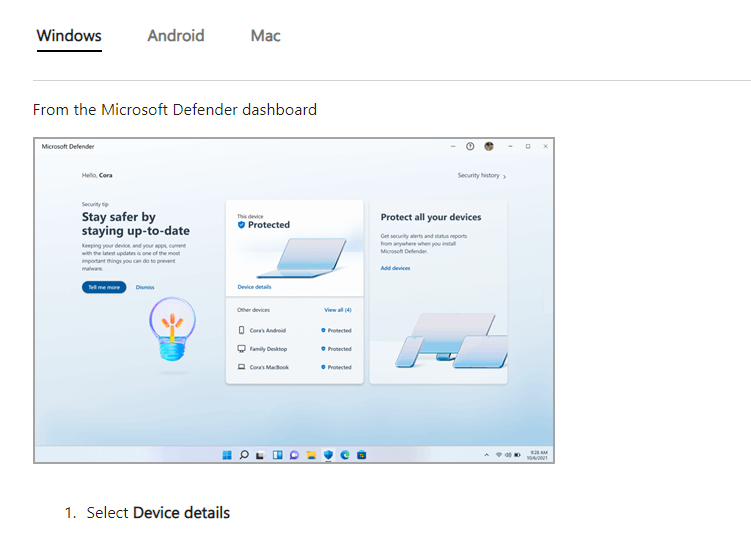
Task: Open File Explorer from taskbar
Action: [x=311, y=455]
